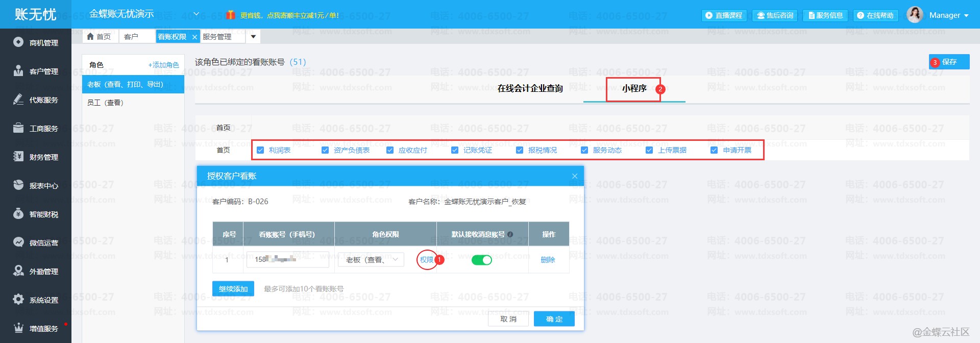Open the 工商服务 briefcase icon
Image resolution: width=980 pixels, height=343 pixels.
tap(18, 128)
